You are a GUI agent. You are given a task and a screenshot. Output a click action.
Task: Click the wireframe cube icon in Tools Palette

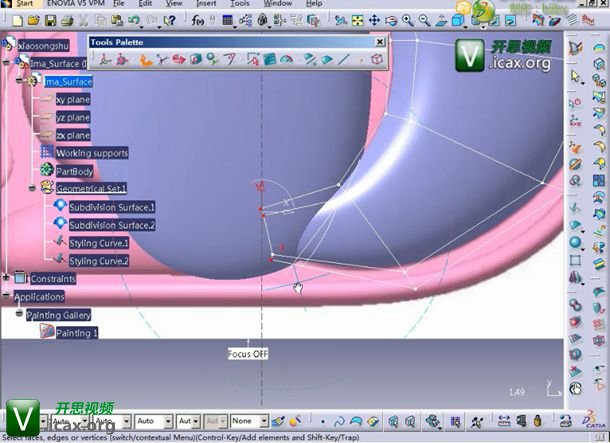click(377, 60)
